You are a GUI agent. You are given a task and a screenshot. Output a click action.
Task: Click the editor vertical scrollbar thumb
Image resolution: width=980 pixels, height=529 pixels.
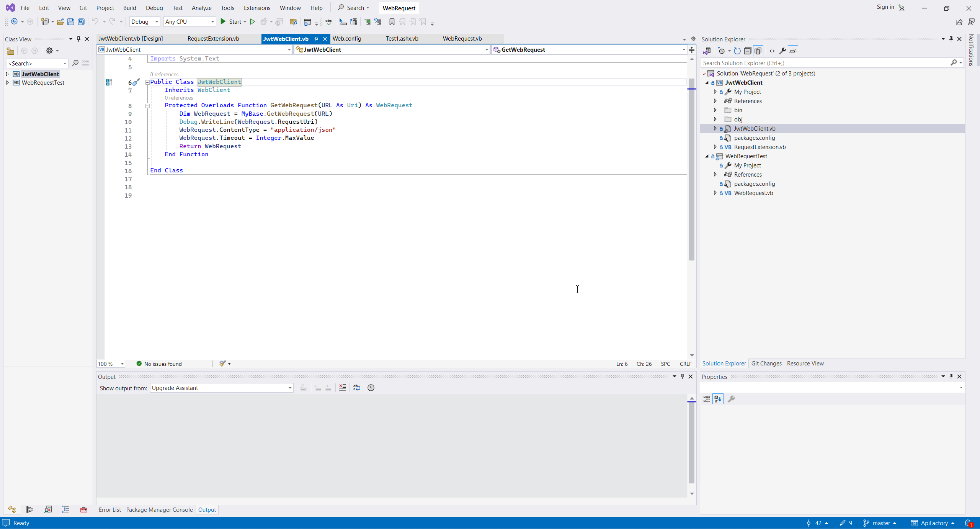[691, 169]
